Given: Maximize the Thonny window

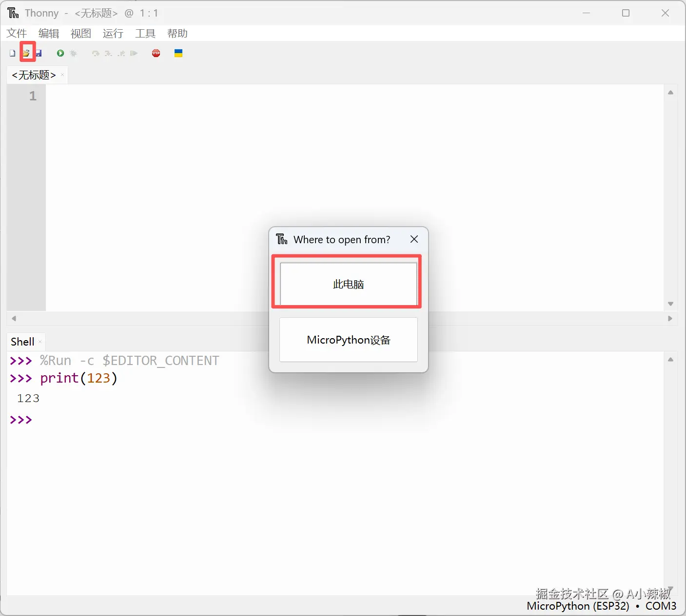Looking at the screenshot, I should point(626,13).
